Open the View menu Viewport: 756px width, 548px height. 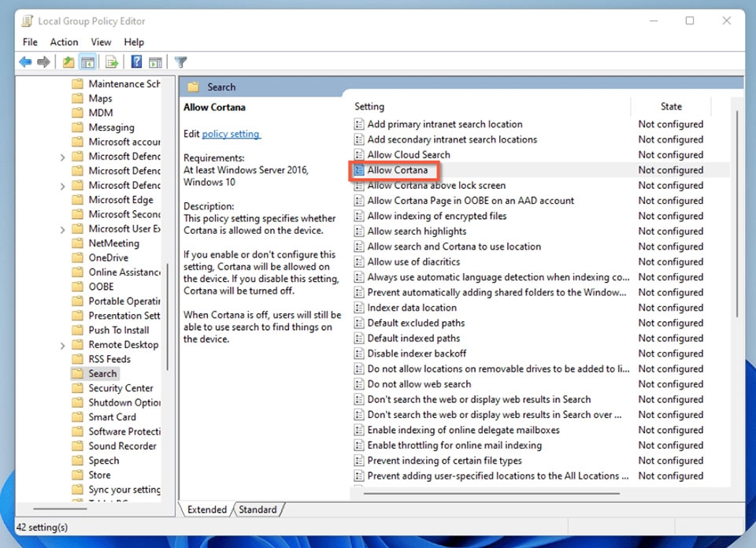coord(101,42)
